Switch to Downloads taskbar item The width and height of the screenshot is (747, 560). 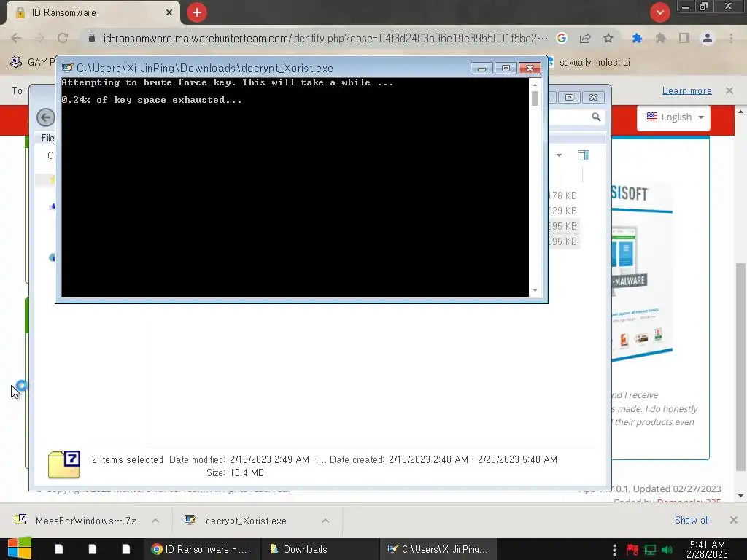320,549
